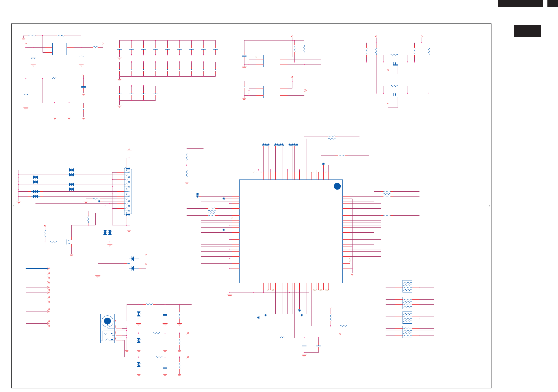Click the upper MOSFET symbol in the top-right circuit
Image resolution: width=558 pixels, height=392 pixels.
point(395,64)
